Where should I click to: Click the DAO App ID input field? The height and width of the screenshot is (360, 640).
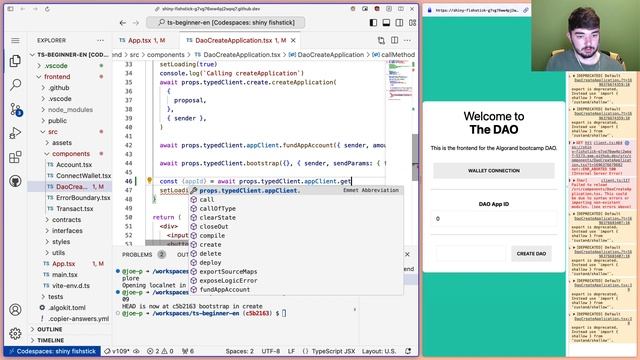tap(494, 219)
